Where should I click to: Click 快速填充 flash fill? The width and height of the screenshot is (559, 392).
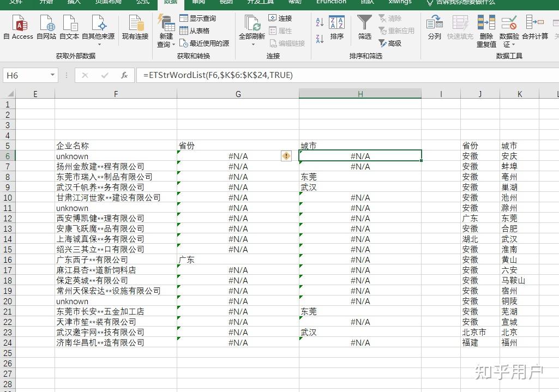pyautogui.click(x=460, y=27)
